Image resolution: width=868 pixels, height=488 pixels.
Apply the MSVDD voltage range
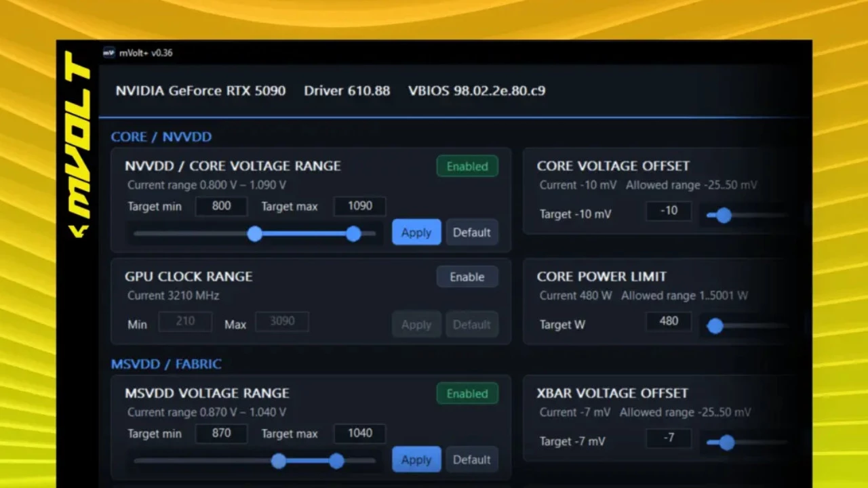pos(416,460)
